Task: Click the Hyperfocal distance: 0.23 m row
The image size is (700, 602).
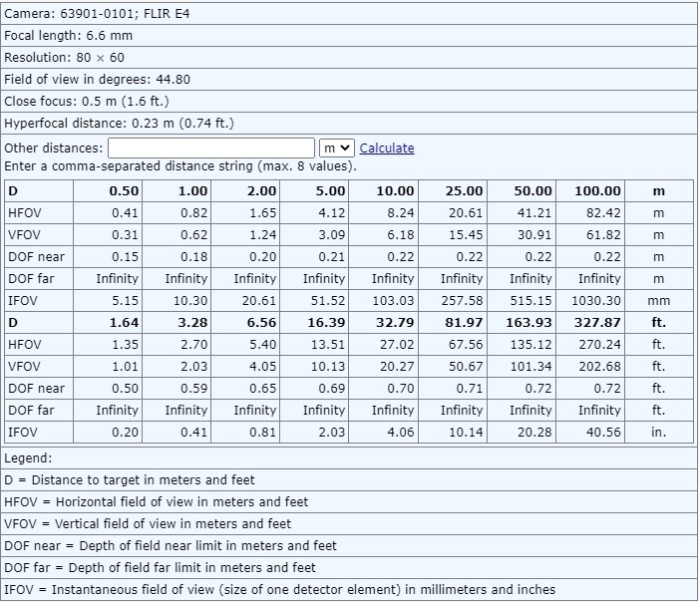Action: pos(121,124)
